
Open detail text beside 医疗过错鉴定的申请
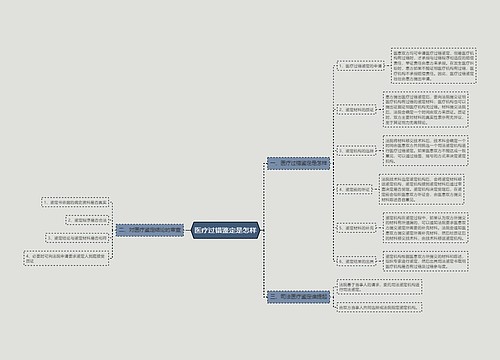tap(434, 66)
